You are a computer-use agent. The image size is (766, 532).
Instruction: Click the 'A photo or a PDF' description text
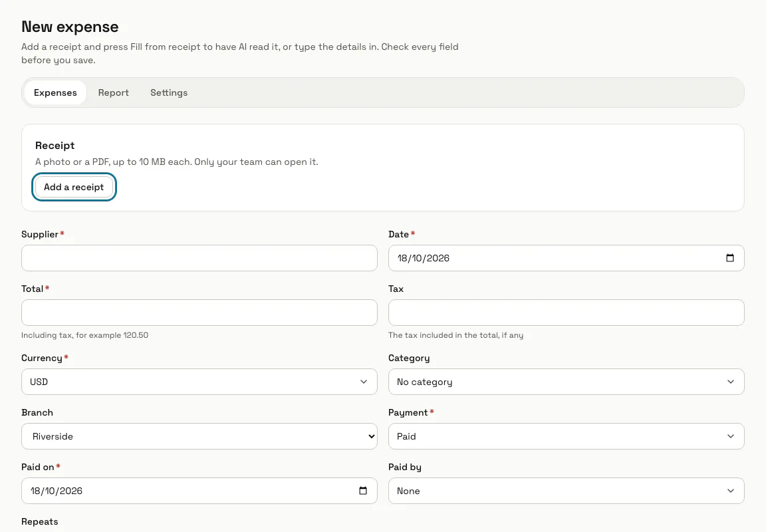(x=176, y=162)
